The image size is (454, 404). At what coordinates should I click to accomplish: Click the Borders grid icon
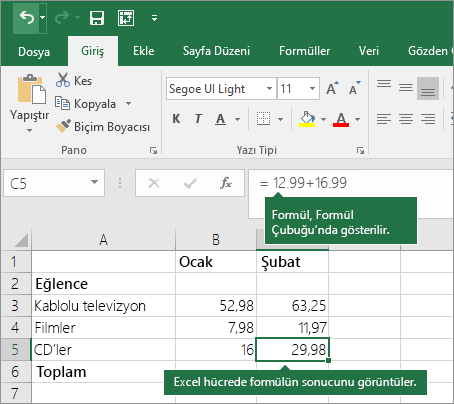click(263, 119)
